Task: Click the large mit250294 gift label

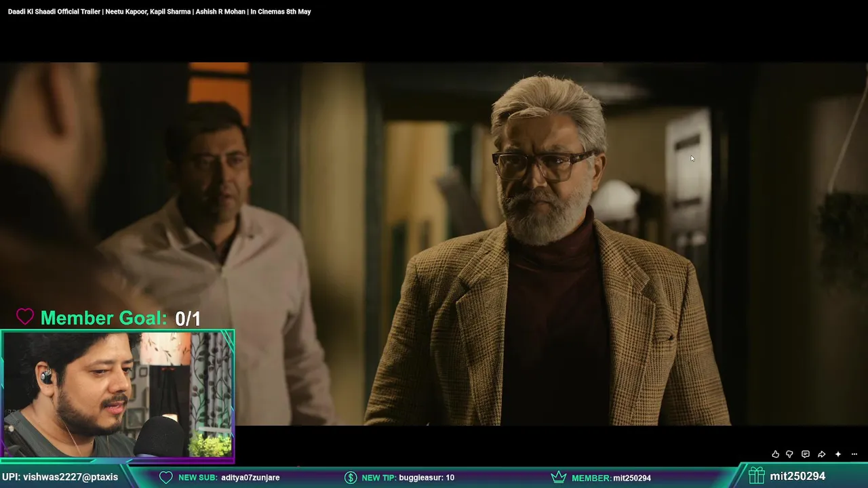Action: point(797,476)
